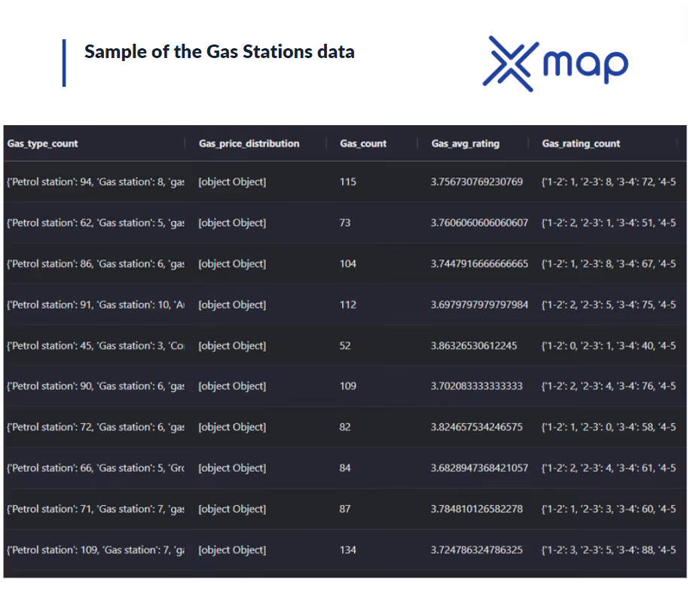
Task: Click Gas_count value 73
Action: pyautogui.click(x=345, y=222)
